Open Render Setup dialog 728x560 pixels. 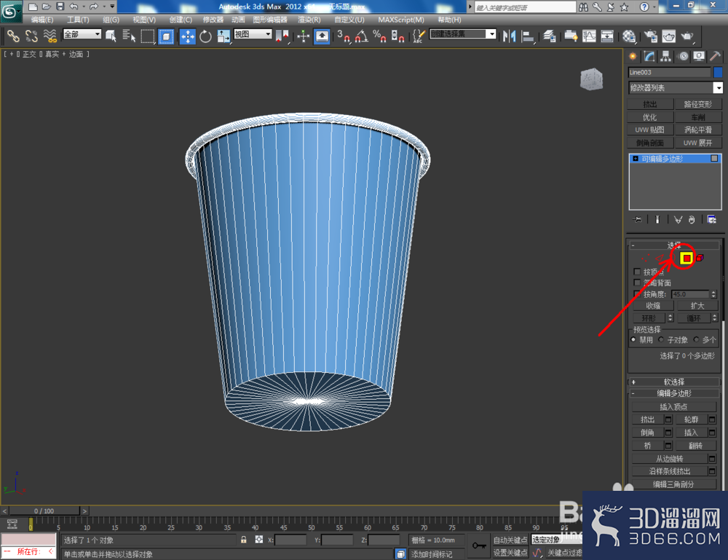point(650,36)
